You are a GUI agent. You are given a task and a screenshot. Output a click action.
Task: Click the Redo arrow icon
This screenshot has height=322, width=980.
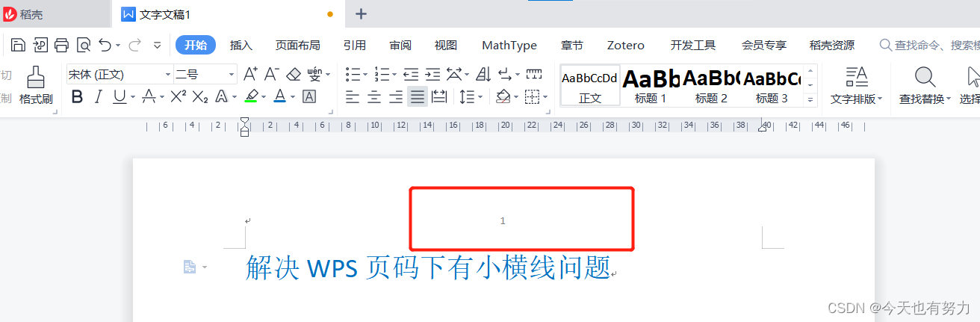click(x=135, y=46)
